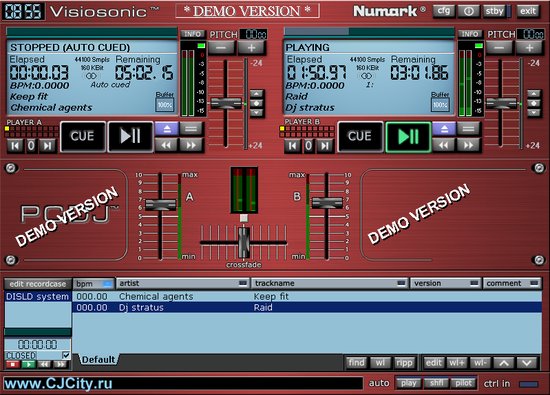This screenshot has height=395, width=550.
Task: Click the red record button
Action: [x=13, y=364]
